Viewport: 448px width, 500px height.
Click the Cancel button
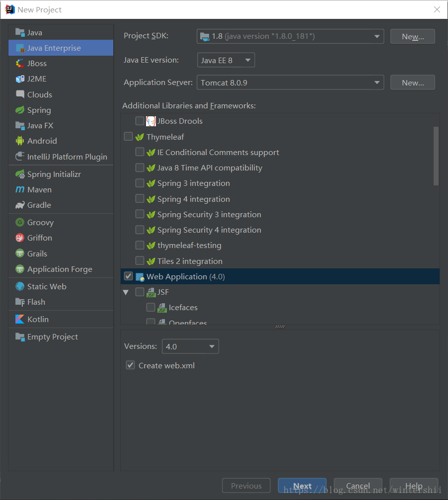point(358,486)
